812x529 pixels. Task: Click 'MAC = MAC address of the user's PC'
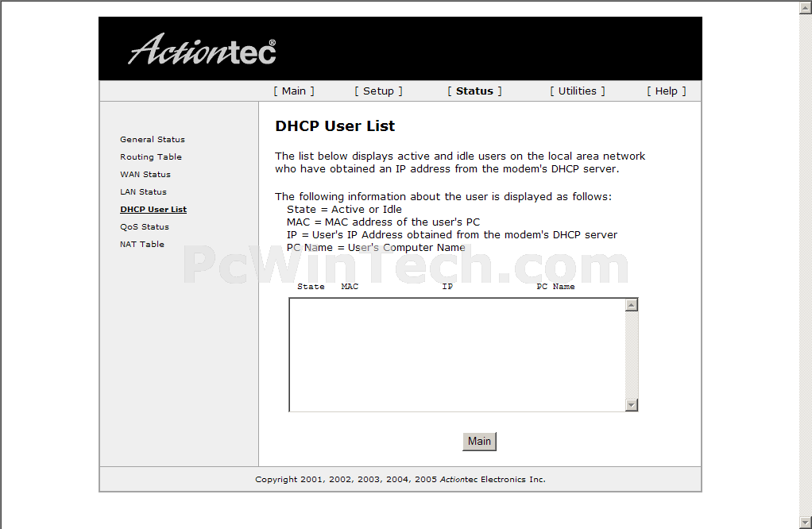click(x=383, y=222)
